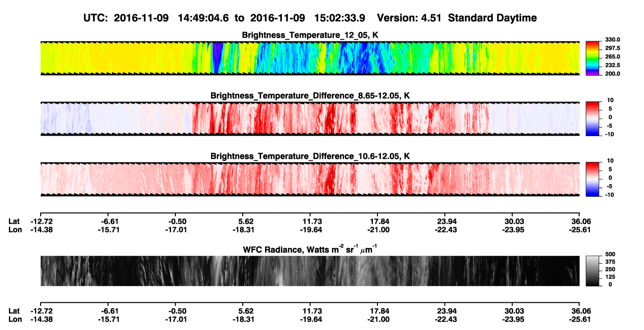This screenshot has height=330, width=644.
Task: Click latitude 17.84 tick on lower axis
Action: tap(378, 311)
